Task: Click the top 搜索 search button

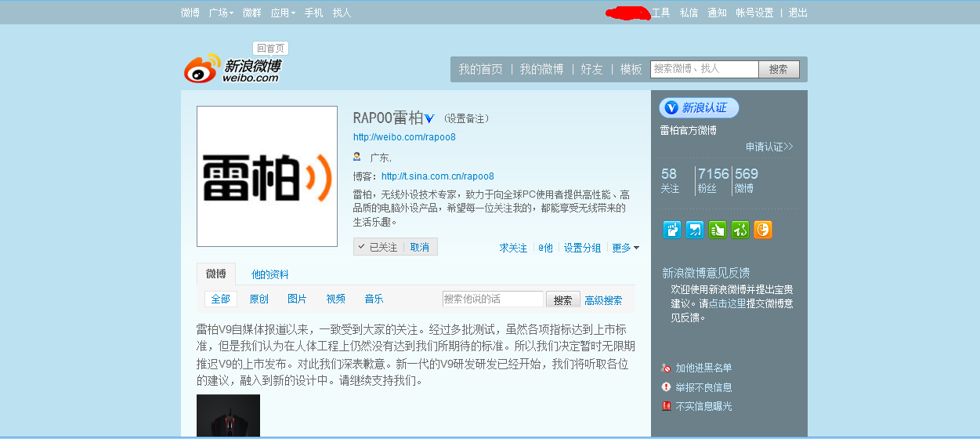Action: 779,69
